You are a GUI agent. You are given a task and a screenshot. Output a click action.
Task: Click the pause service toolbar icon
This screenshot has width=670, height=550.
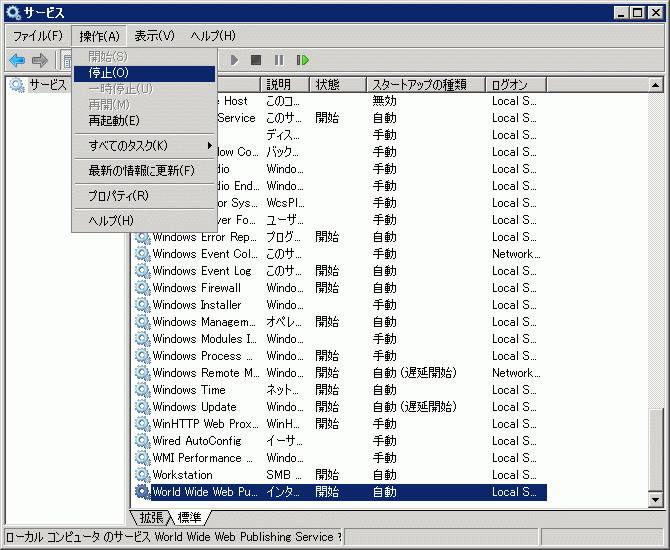tap(279, 60)
